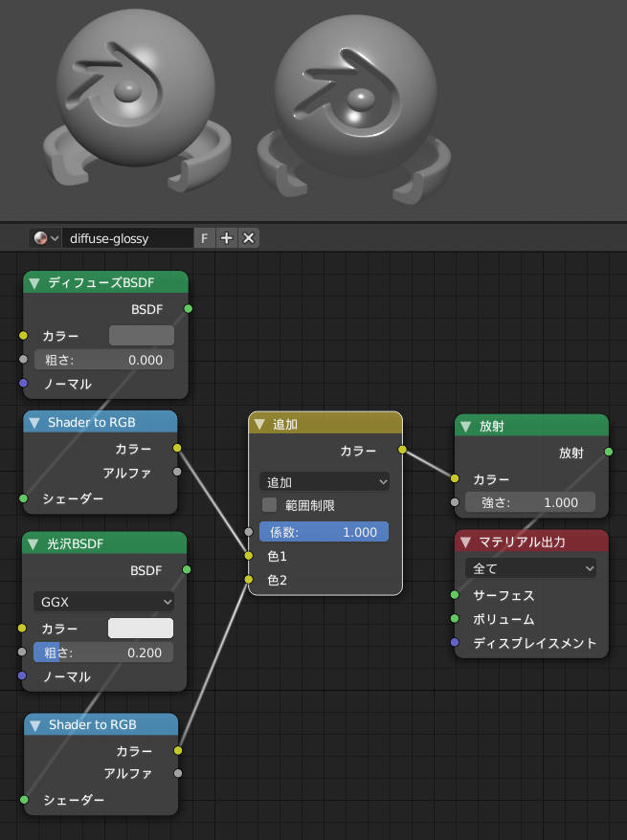Click lower Shader to RGB シェーダー input socket
The height and width of the screenshot is (840, 627).
click(24, 799)
